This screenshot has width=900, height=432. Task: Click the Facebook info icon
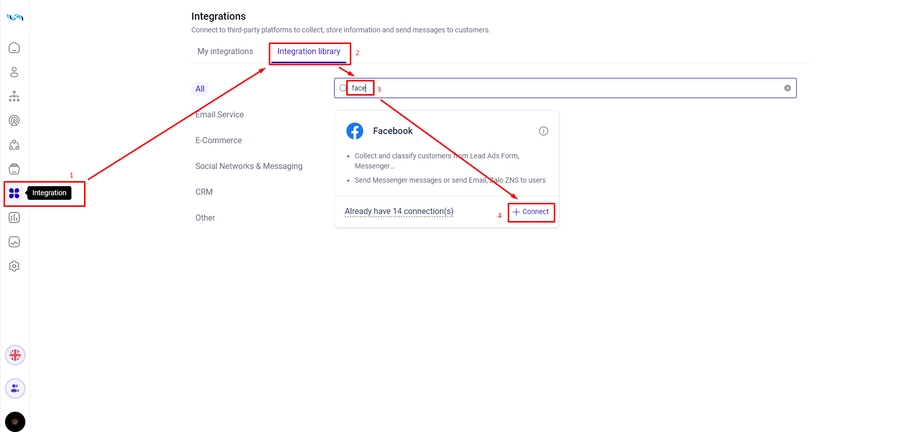pyautogui.click(x=543, y=131)
